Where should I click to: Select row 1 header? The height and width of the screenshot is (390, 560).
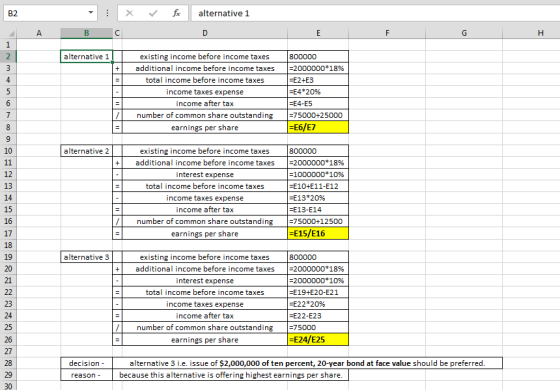(8, 45)
